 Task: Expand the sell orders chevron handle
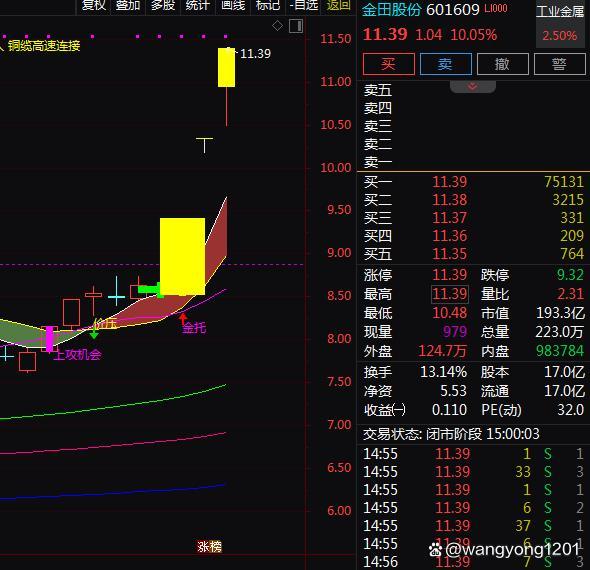coord(473,87)
